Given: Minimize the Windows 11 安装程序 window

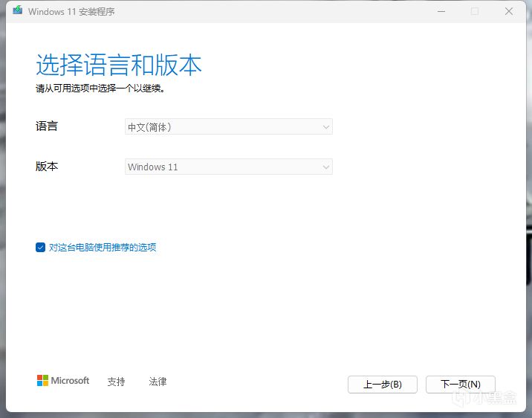Looking at the screenshot, I should (x=441, y=11).
